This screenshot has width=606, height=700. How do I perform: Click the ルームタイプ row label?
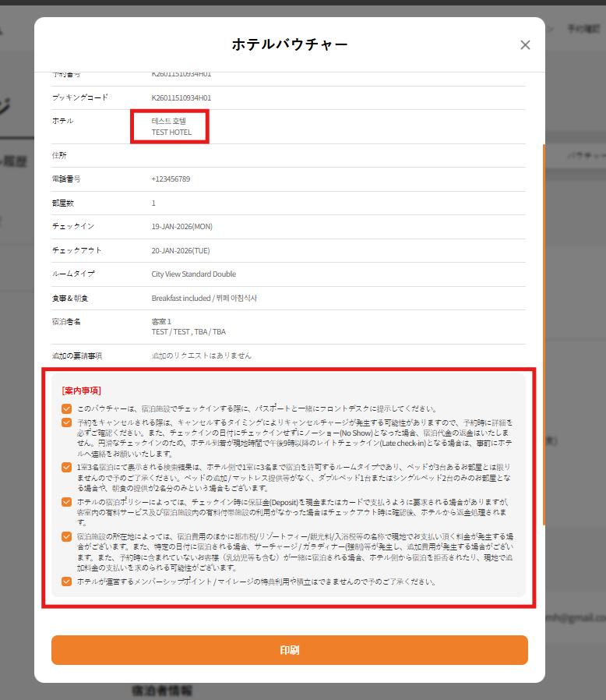coord(72,274)
